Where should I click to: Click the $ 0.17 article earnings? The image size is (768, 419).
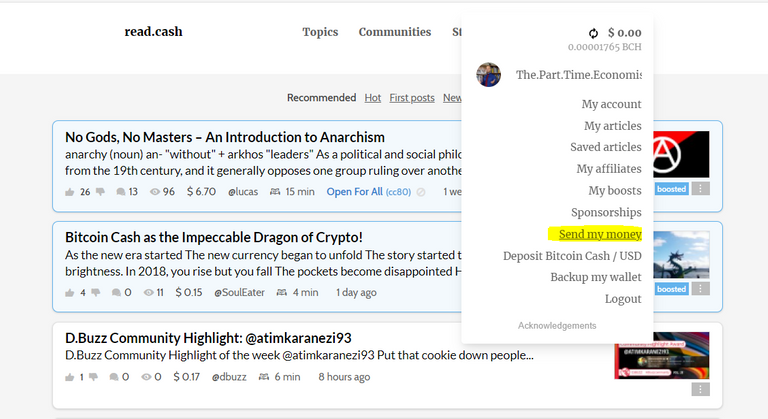coord(186,377)
